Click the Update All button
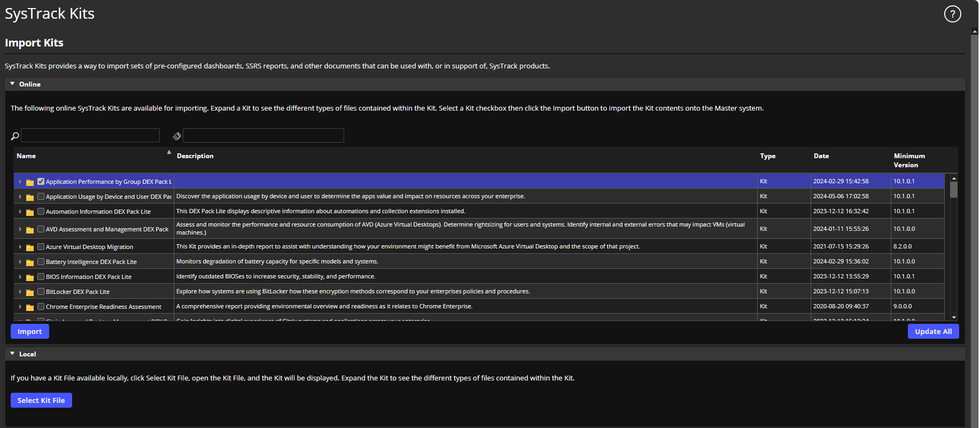Screen dimensions: 980x428 tap(934, 331)
